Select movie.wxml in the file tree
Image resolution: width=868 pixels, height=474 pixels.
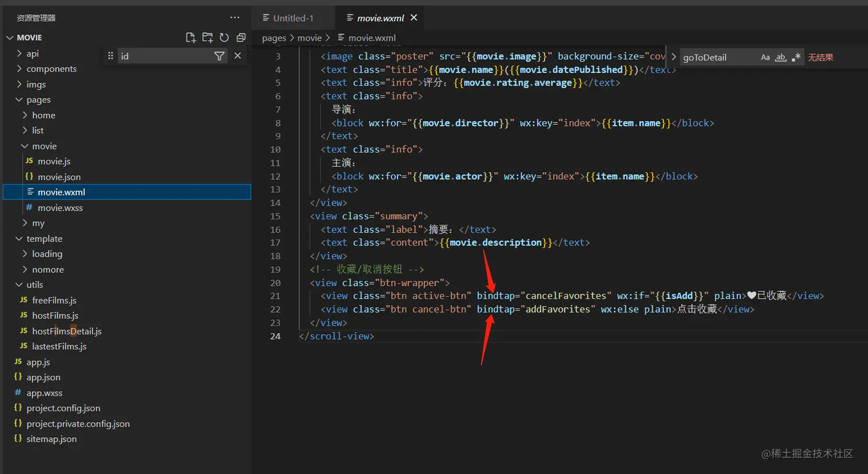pyautogui.click(x=127, y=192)
